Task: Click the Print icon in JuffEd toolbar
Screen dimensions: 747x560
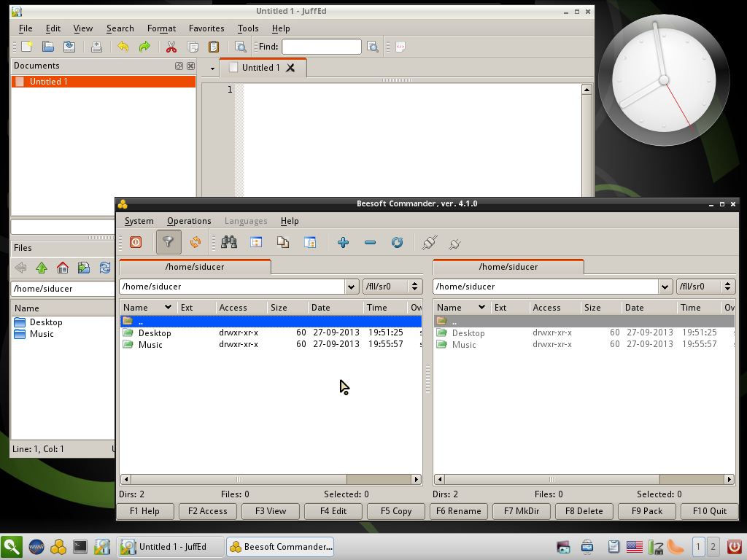Action: [x=97, y=46]
